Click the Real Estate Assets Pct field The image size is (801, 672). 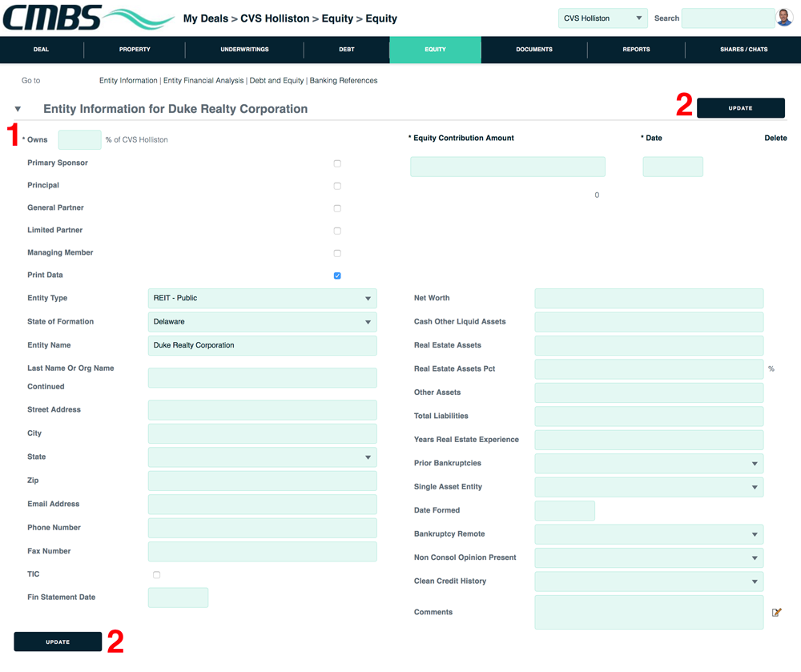coord(649,368)
